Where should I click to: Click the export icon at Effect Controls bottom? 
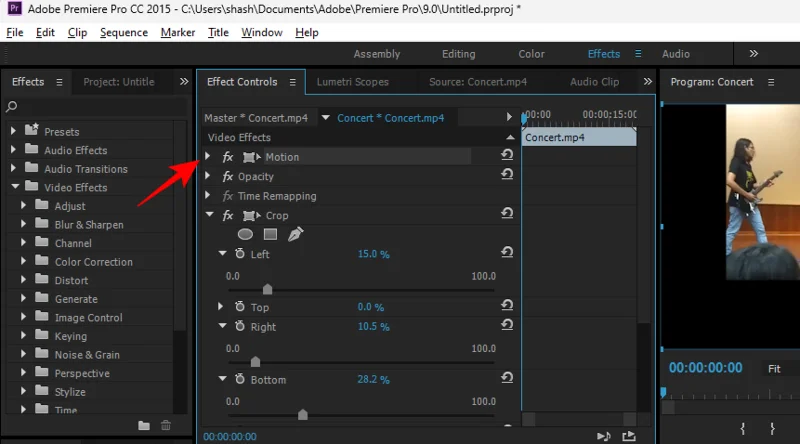tap(628, 436)
